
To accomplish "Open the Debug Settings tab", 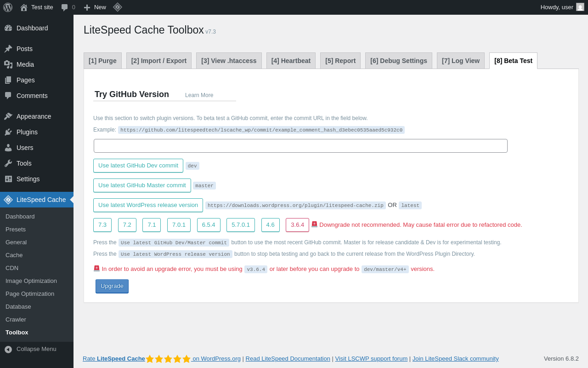I will [x=399, y=61].
